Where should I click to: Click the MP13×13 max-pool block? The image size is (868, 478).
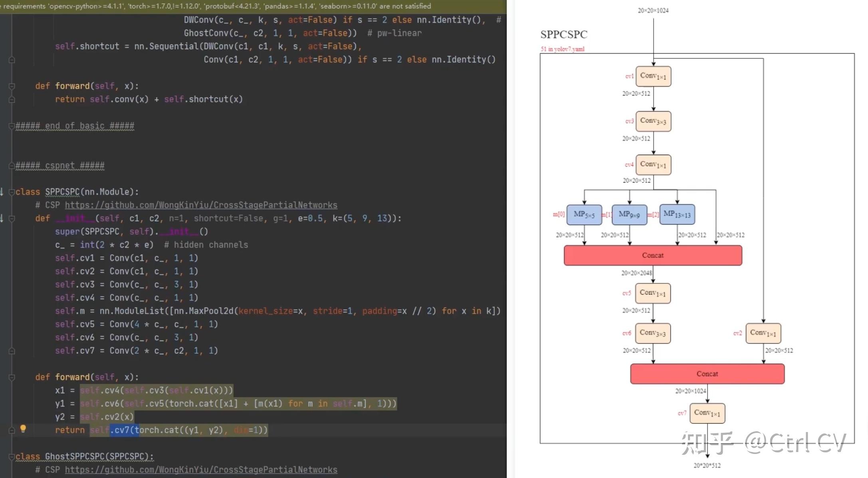point(677,214)
